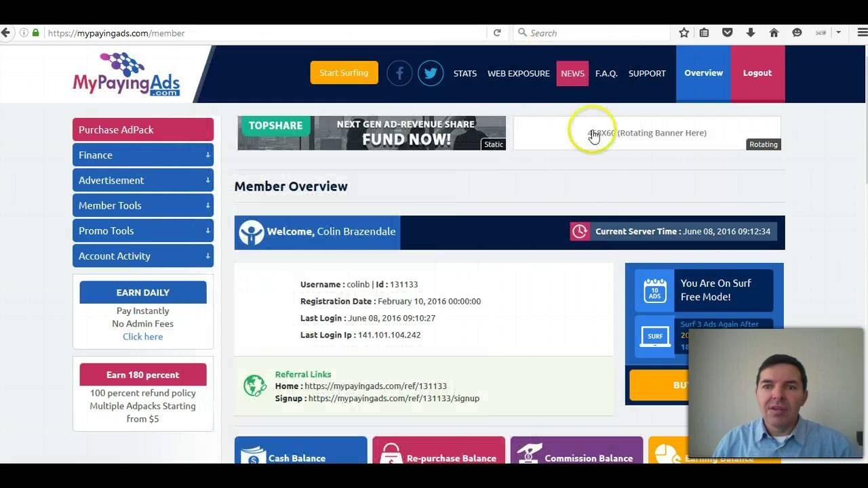
Task: Open the downloads arrow icon
Action: click(751, 33)
